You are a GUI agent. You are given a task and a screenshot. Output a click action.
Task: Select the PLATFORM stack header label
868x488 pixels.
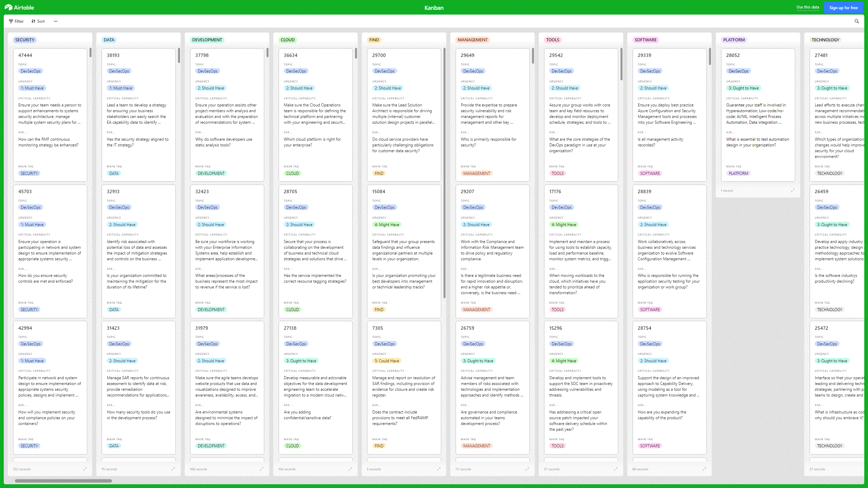(x=734, y=40)
